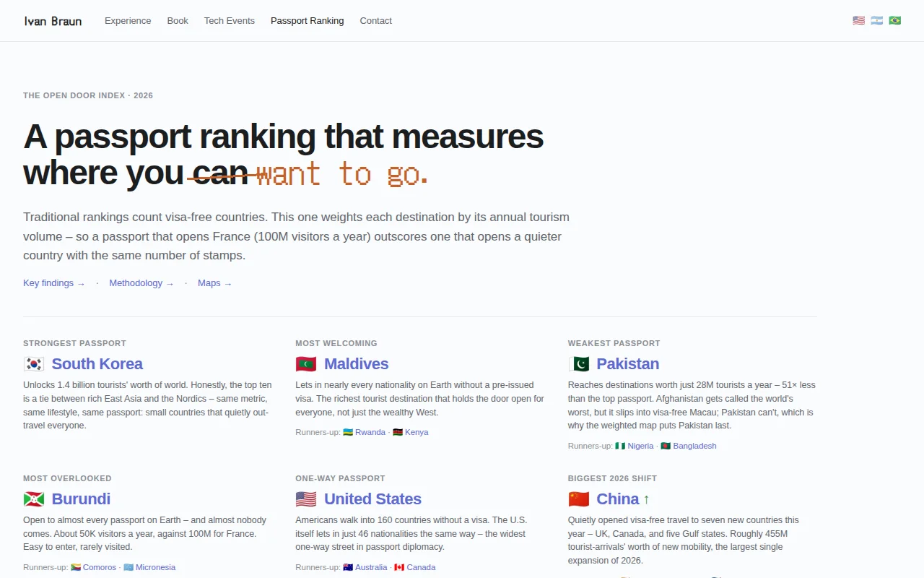Switch language via the US flag icon
Screen dimensions: 924x578
tap(858, 21)
